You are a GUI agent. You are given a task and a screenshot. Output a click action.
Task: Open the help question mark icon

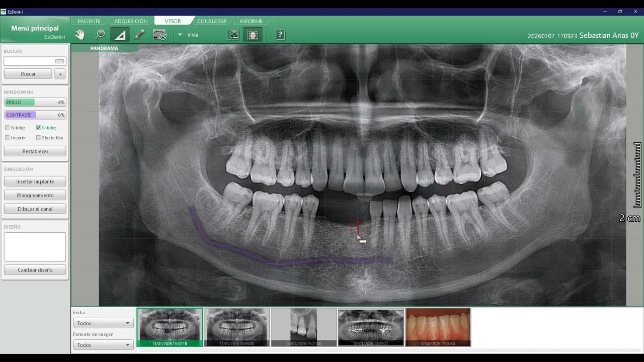pyautogui.click(x=281, y=35)
